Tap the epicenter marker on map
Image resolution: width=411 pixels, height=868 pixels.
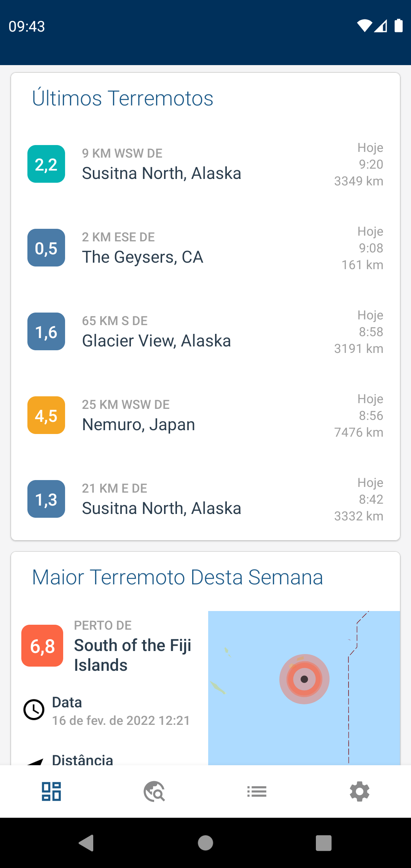[304, 679]
